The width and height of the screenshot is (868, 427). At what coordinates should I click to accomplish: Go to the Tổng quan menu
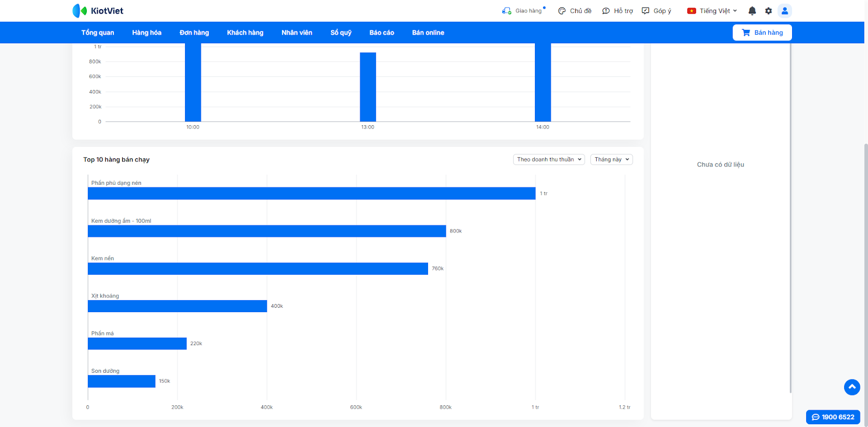(98, 33)
